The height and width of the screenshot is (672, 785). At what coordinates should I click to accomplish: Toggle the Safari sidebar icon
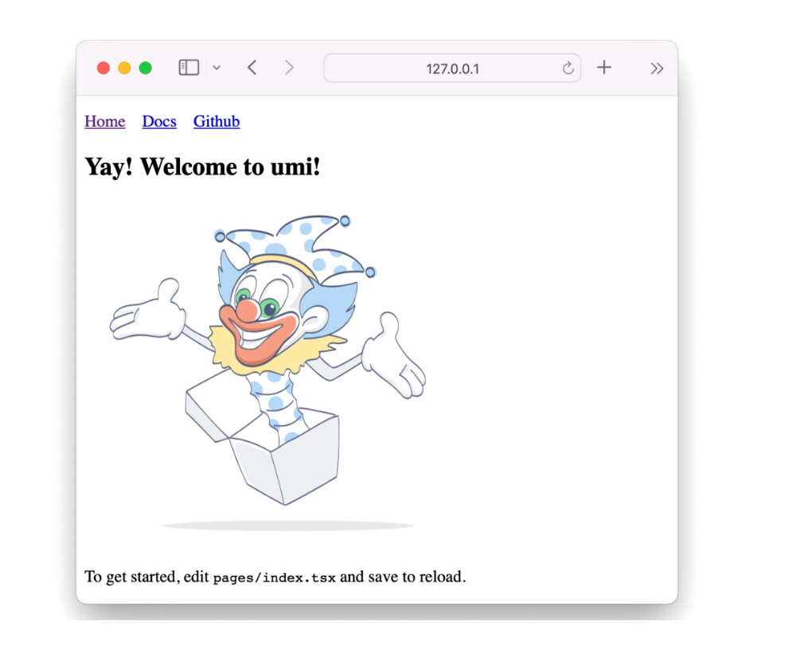(x=189, y=68)
